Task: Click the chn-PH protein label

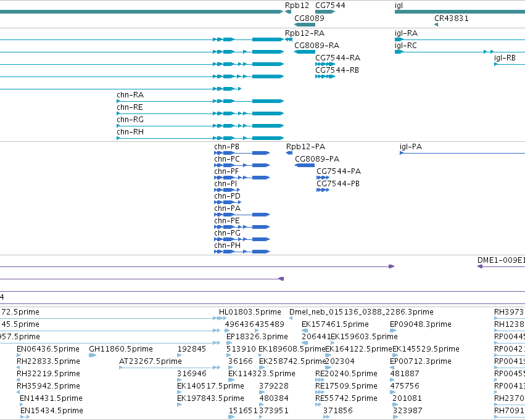Action: (x=228, y=246)
